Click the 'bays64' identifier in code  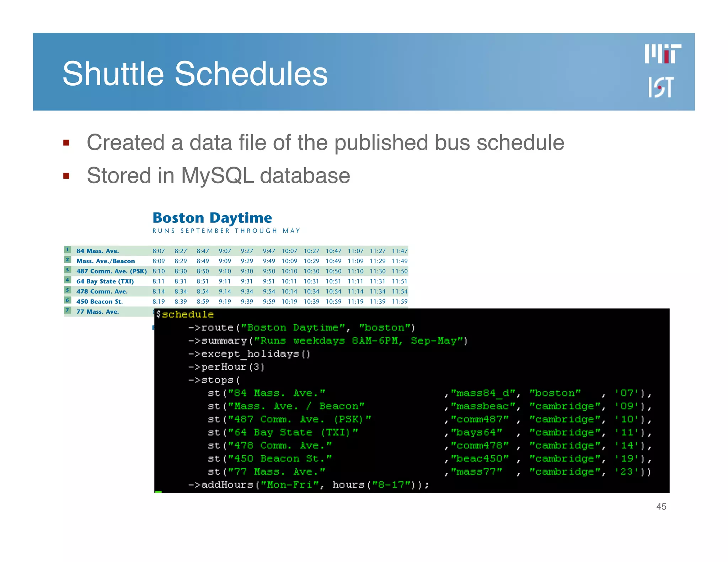click(x=476, y=433)
